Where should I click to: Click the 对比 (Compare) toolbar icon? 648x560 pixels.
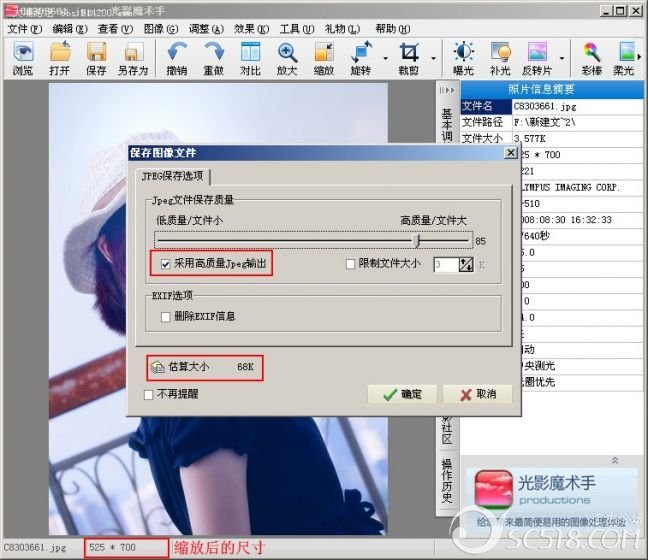pos(250,58)
